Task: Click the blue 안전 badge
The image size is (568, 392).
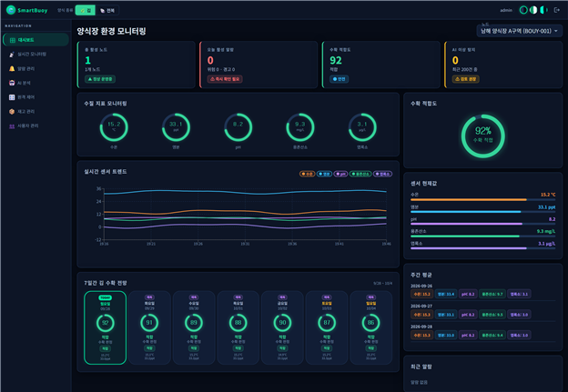Action: [339, 79]
